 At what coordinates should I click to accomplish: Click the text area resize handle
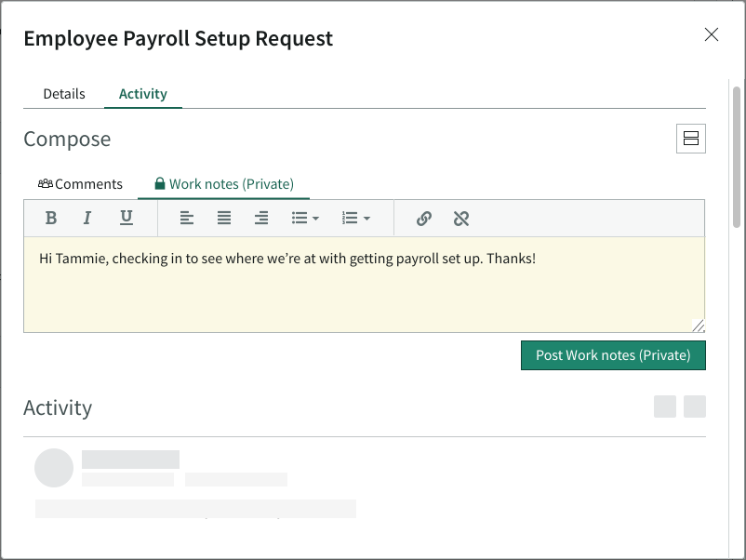pyautogui.click(x=699, y=326)
